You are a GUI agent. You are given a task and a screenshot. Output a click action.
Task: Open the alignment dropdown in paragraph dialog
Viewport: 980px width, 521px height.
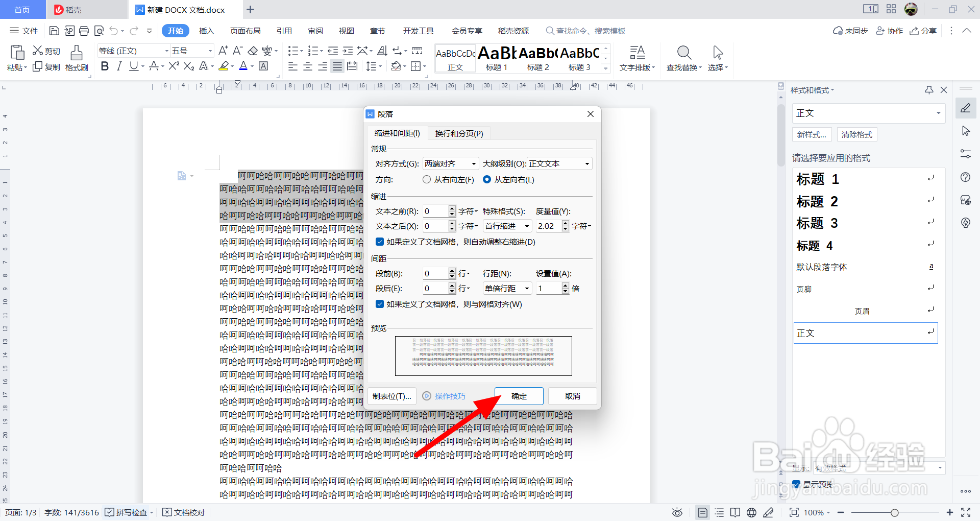coord(451,163)
